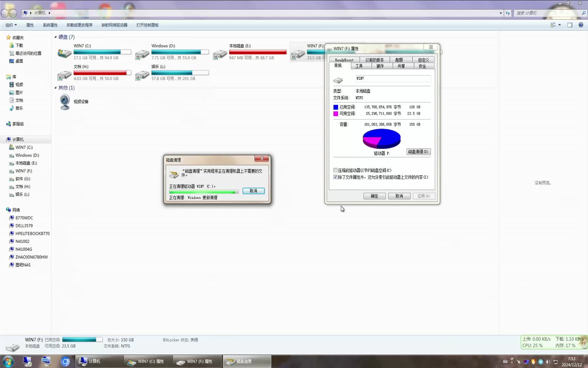The image size is (588, 368).
Task: Uncheck the allow file indexing checkbox
Action: (x=336, y=177)
